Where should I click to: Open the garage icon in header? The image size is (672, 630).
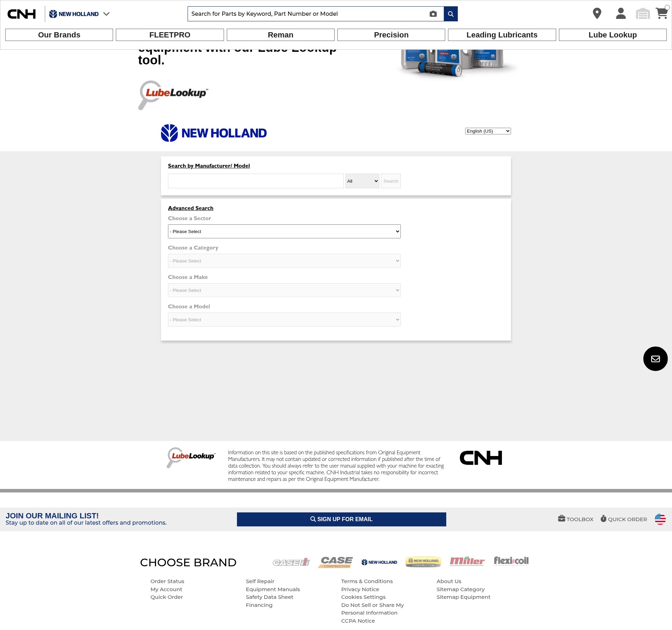(643, 14)
